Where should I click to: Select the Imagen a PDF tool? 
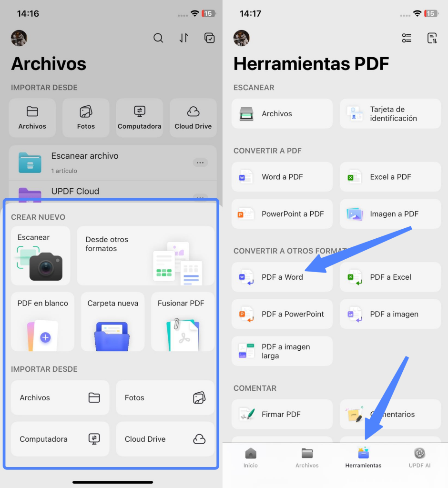tap(390, 214)
